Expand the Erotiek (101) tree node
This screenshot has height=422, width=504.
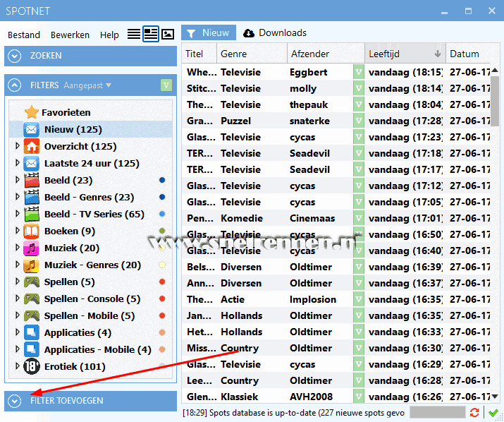[x=18, y=366]
